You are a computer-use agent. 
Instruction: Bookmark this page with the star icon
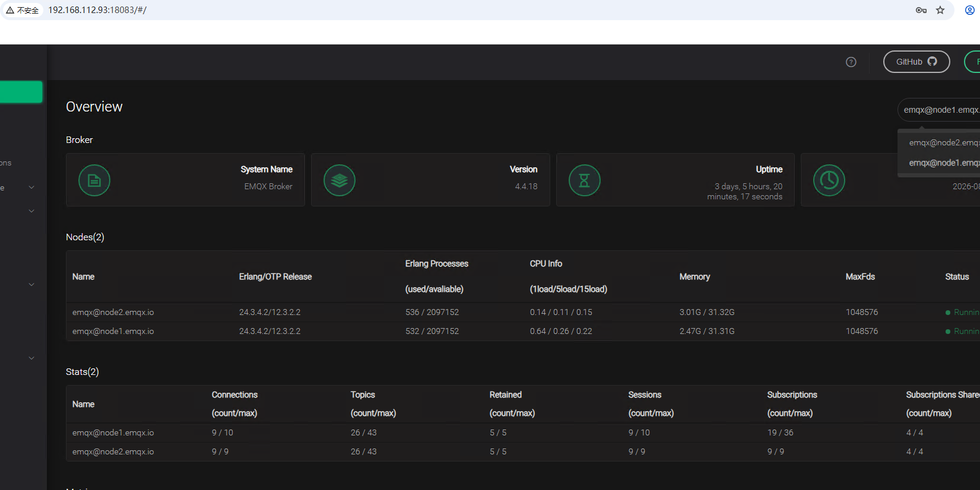coord(940,10)
